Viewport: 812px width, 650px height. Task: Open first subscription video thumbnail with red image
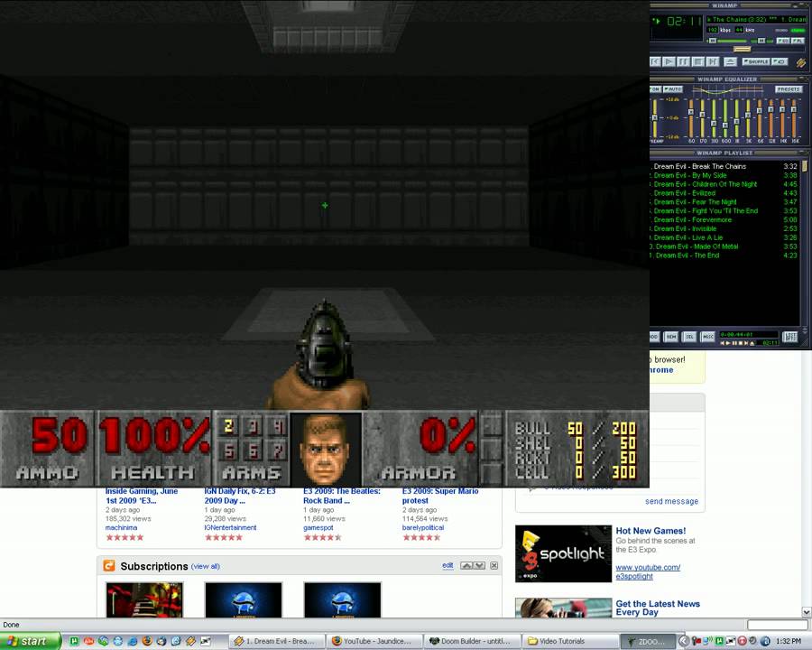pyautogui.click(x=144, y=599)
